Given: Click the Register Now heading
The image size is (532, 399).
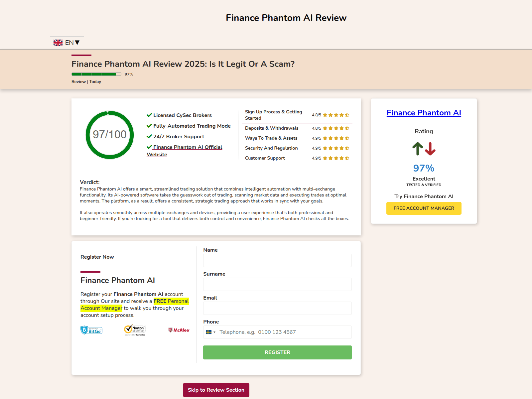Looking at the screenshot, I should 97,257.
